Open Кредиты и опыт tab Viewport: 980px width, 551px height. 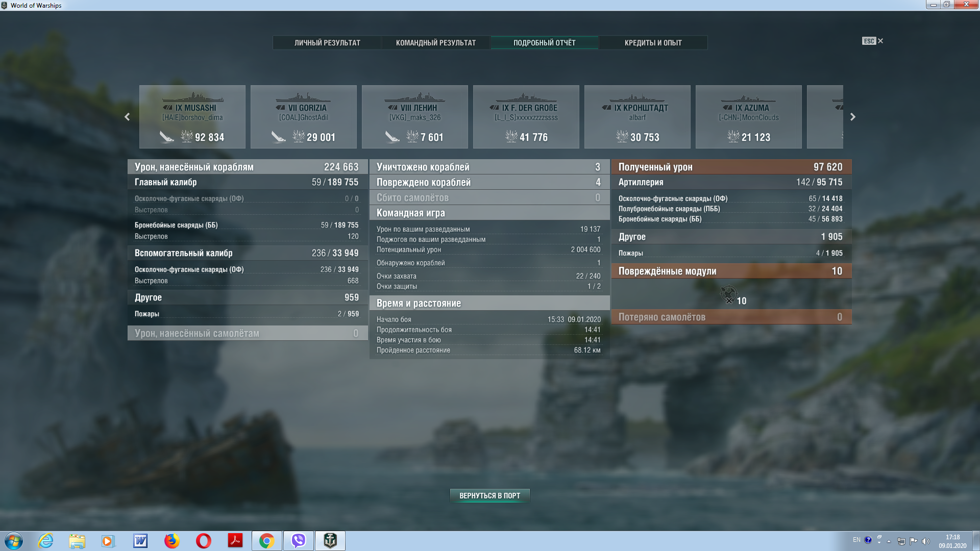coord(653,43)
